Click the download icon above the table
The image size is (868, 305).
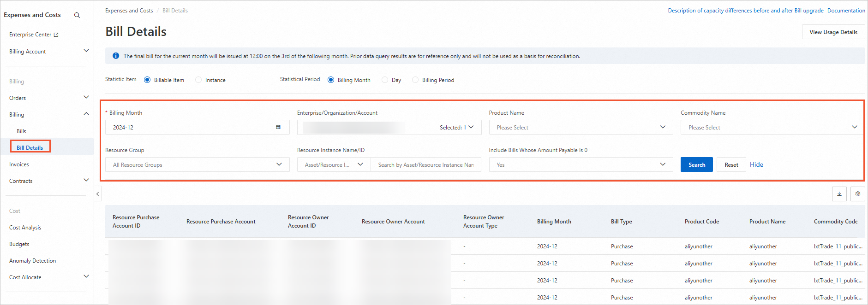(839, 194)
